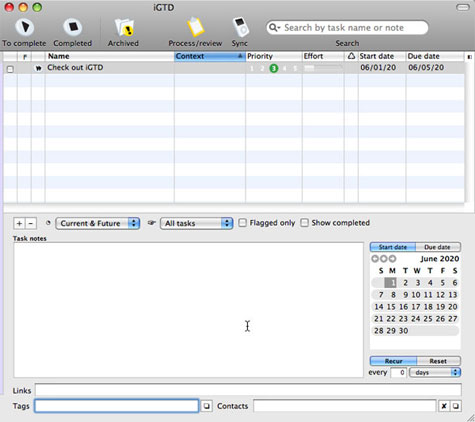Set priority 5 for Check out iGTD
Viewport: 475px width, 422px height.
point(295,68)
